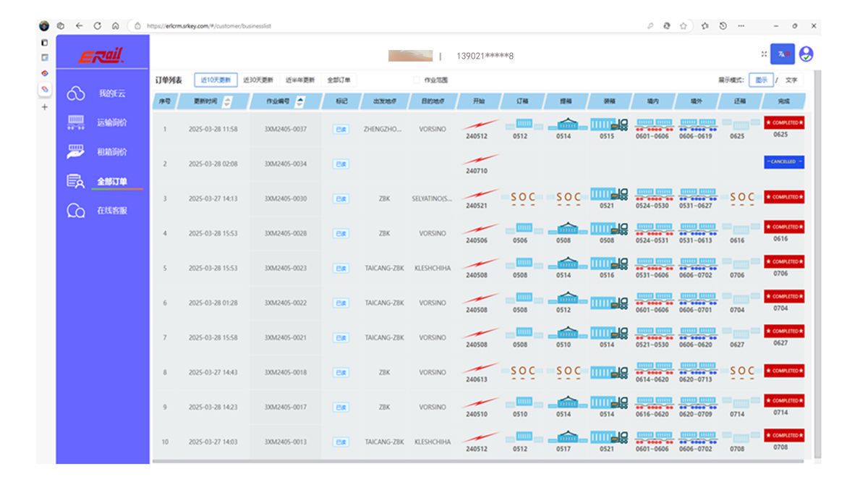Tick the 作业范围 checkbox
The height and width of the screenshot is (488, 868).
pos(416,80)
